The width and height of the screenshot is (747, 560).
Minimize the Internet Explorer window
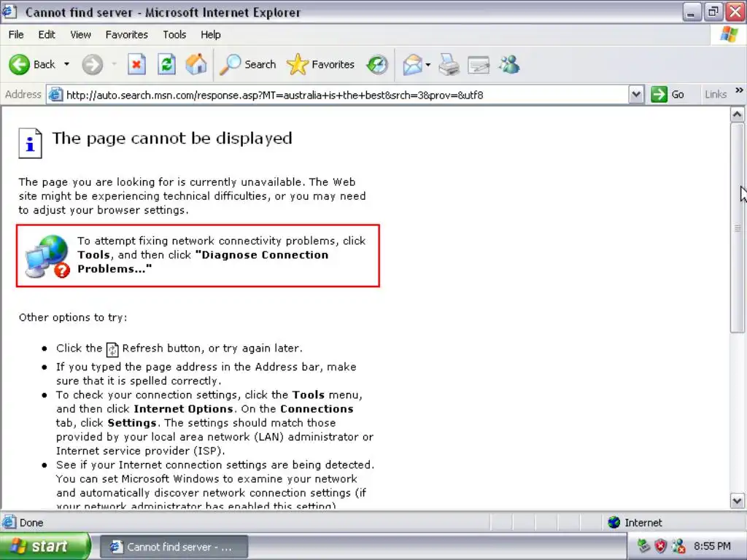coord(691,12)
